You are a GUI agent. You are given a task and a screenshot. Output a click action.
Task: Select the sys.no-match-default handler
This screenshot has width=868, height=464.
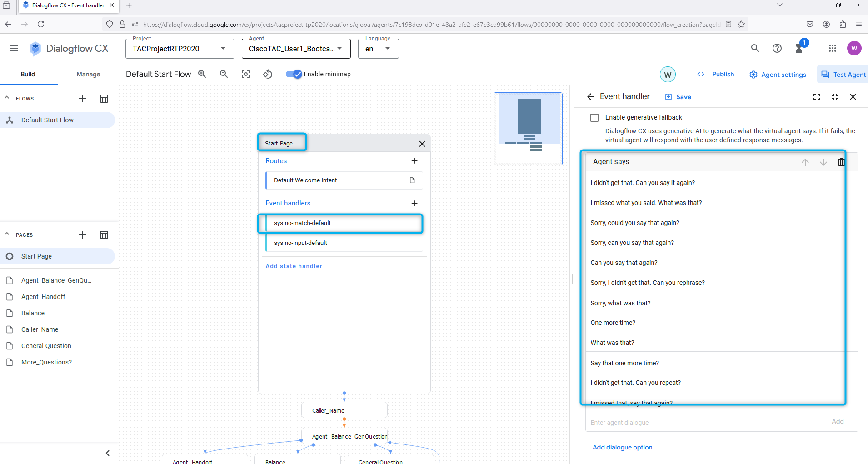(x=344, y=223)
